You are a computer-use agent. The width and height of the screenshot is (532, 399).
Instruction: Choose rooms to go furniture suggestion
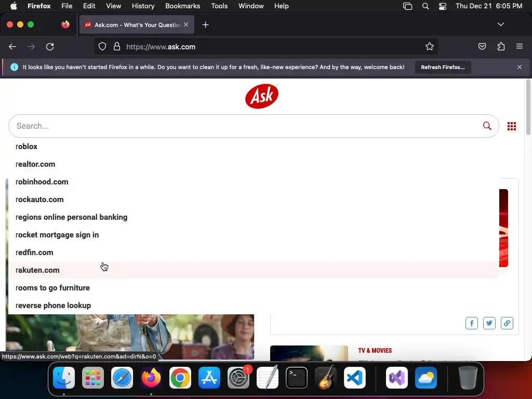[254, 288]
